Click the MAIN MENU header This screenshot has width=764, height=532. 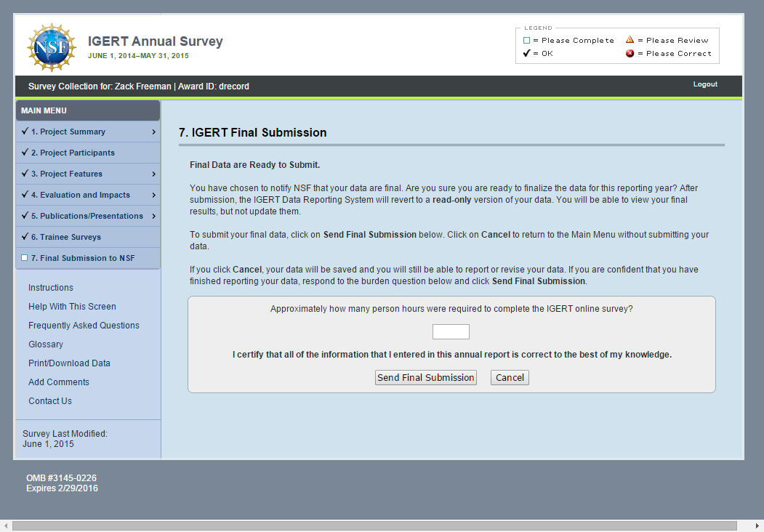coord(88,110)
